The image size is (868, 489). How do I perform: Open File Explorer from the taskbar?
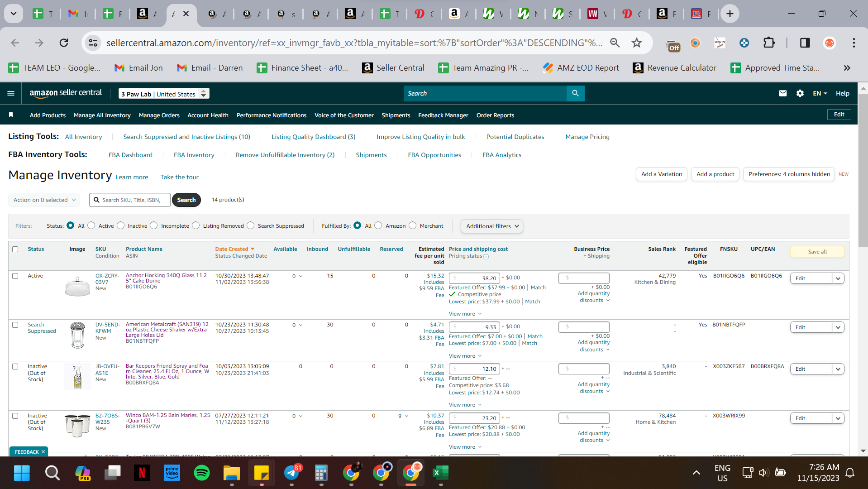232,473
